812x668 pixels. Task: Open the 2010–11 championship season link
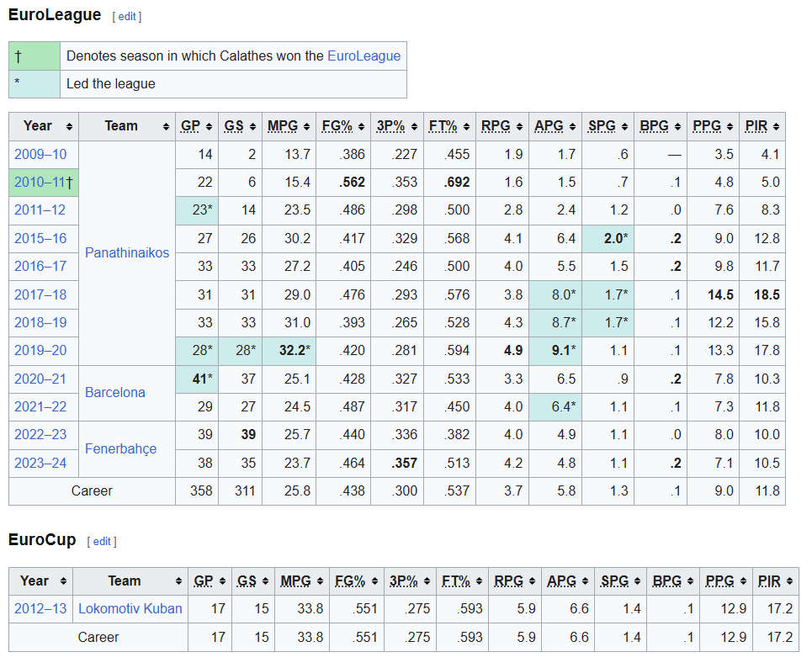point(40,183)
